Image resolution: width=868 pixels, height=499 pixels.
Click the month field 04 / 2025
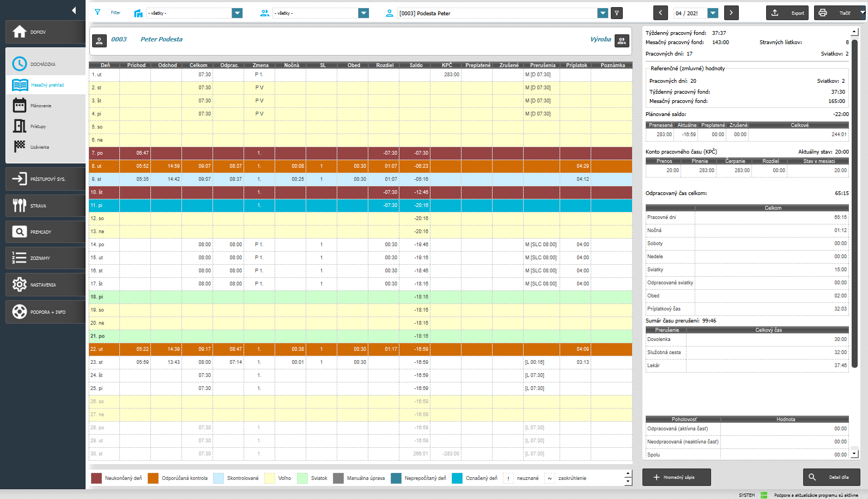pyautogui.click(x=690, y=13)
